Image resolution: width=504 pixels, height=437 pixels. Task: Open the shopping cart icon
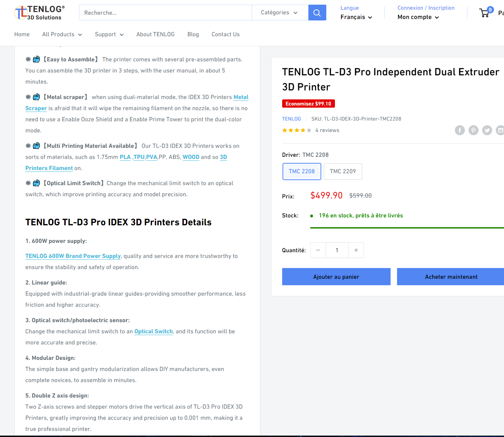(x=485, y=13)
